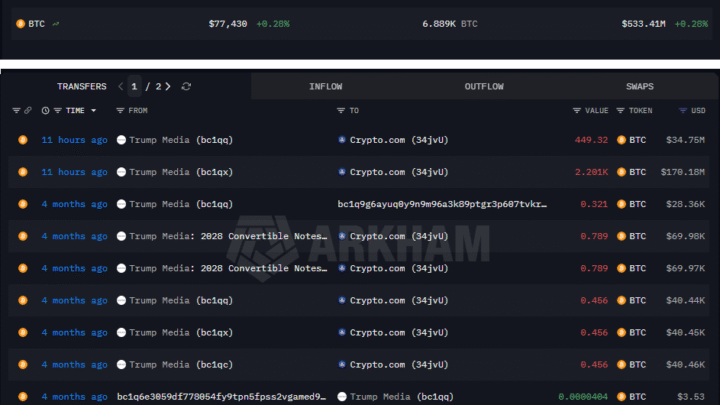Click the 0.0000404 inflow value
The width and height of the screenshot is (720, 405).
pos(583,397)
